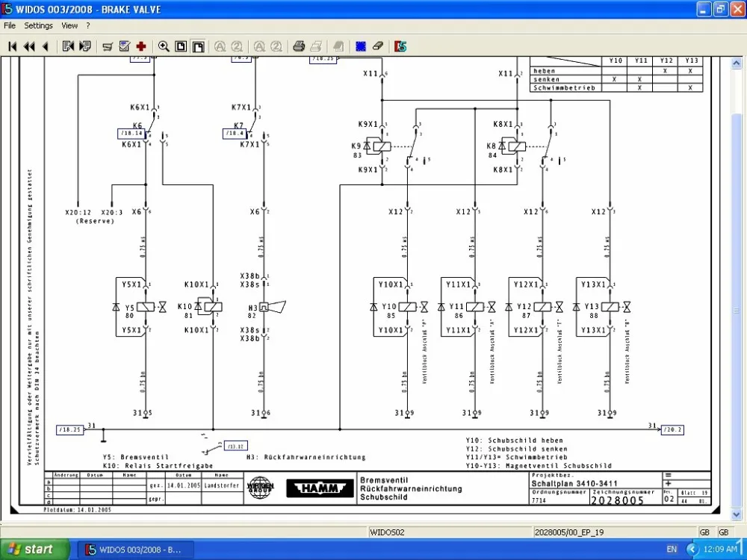This screenshot has height=560, width=747.
Task: Open the View menu
Action: pos(69,25)
